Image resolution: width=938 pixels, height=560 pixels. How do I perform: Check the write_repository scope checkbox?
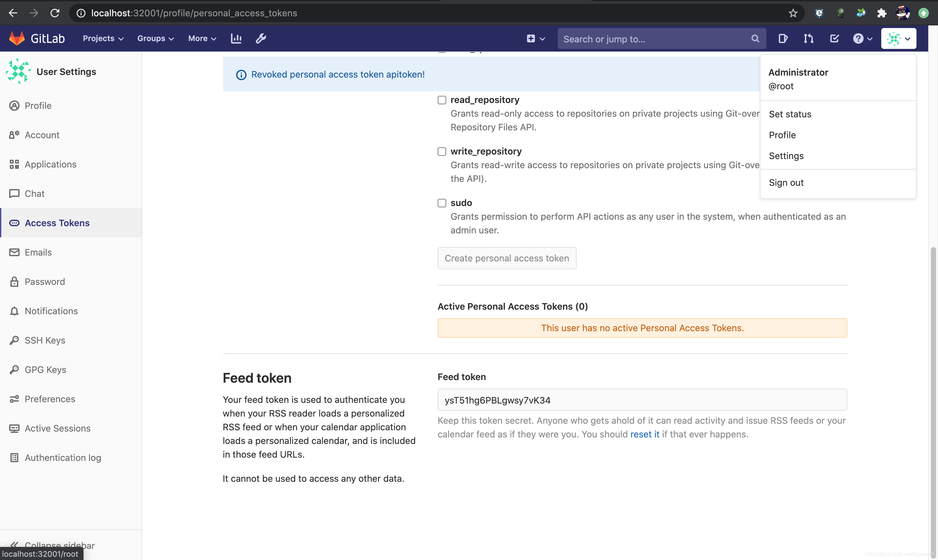442,151
